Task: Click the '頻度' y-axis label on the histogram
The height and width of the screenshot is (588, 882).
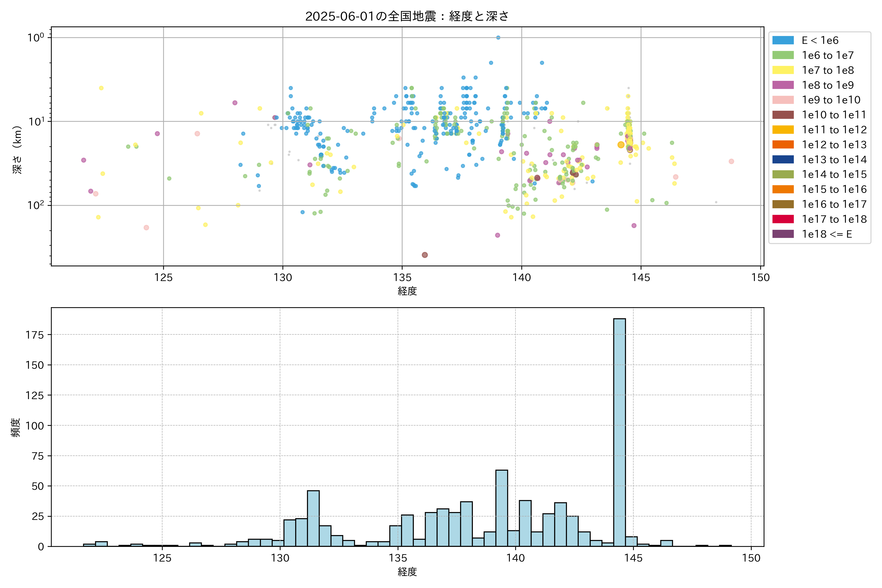Action: tap(16, 428)
